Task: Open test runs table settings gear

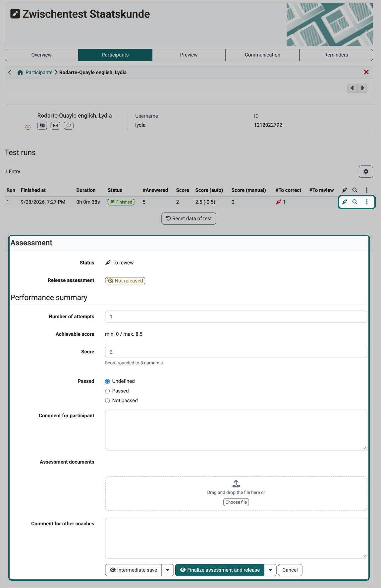Action: click(366, 171)
